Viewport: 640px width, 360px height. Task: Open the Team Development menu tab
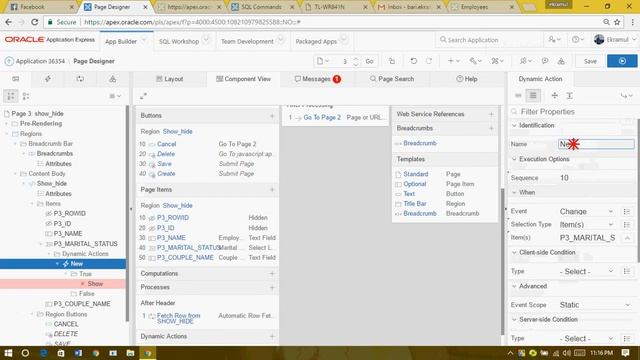(x=247, y=41)
